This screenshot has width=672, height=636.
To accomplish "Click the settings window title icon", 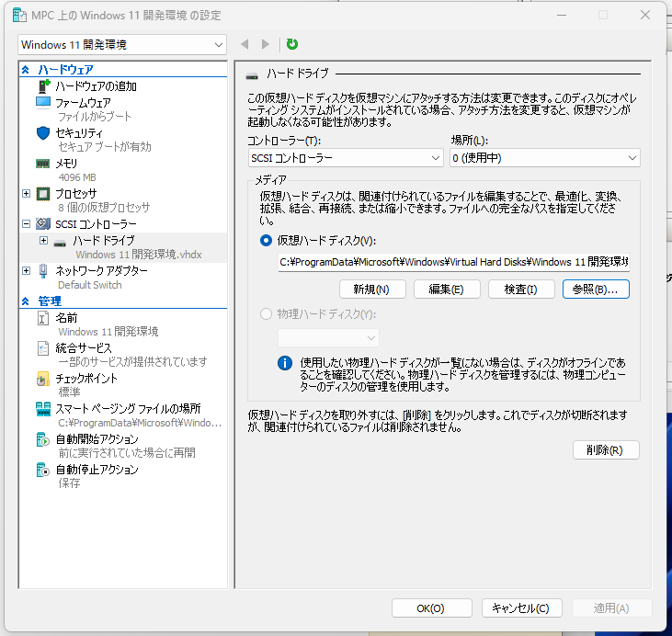I will 19,15.
